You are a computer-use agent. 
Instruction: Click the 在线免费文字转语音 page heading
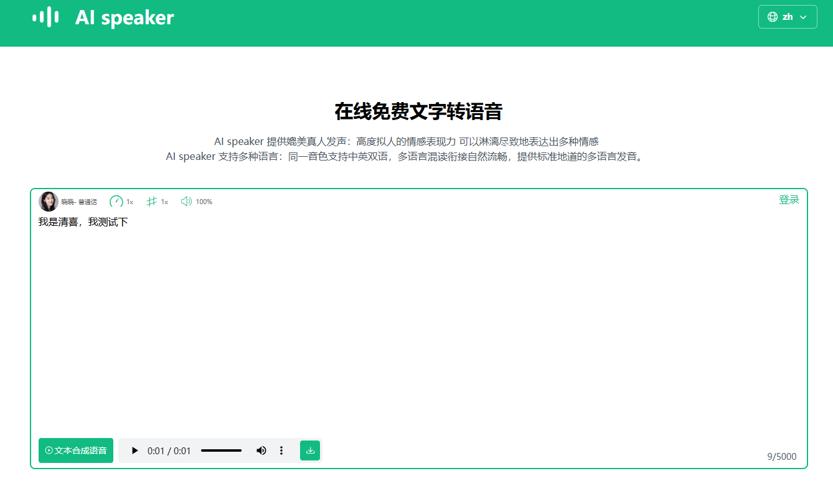tap(416, 111)
